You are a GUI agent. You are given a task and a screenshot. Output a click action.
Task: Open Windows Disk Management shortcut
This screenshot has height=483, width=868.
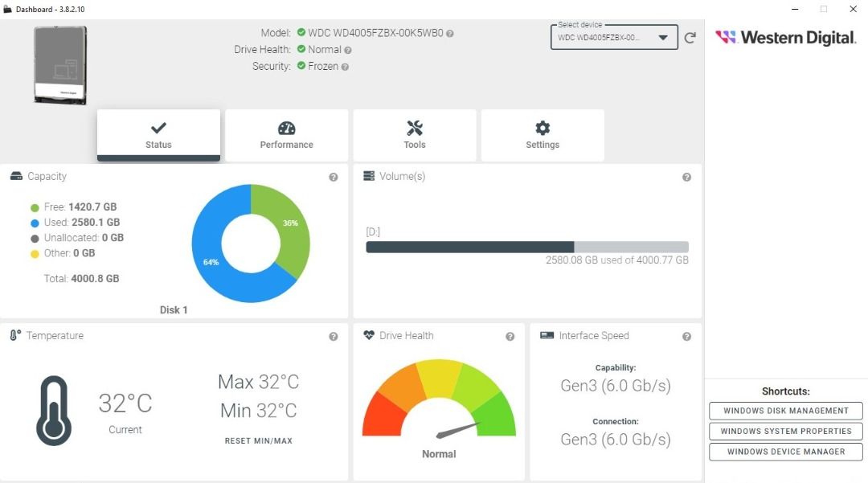coord(785,411)
